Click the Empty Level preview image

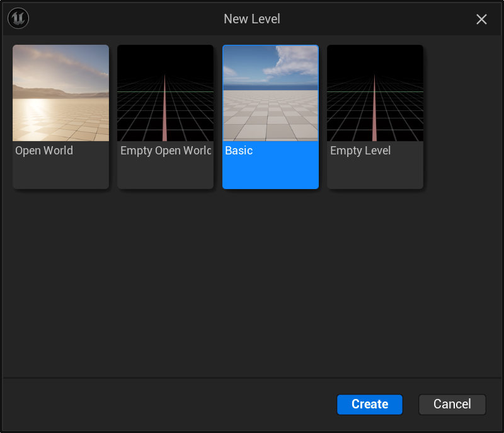(375, 93)
